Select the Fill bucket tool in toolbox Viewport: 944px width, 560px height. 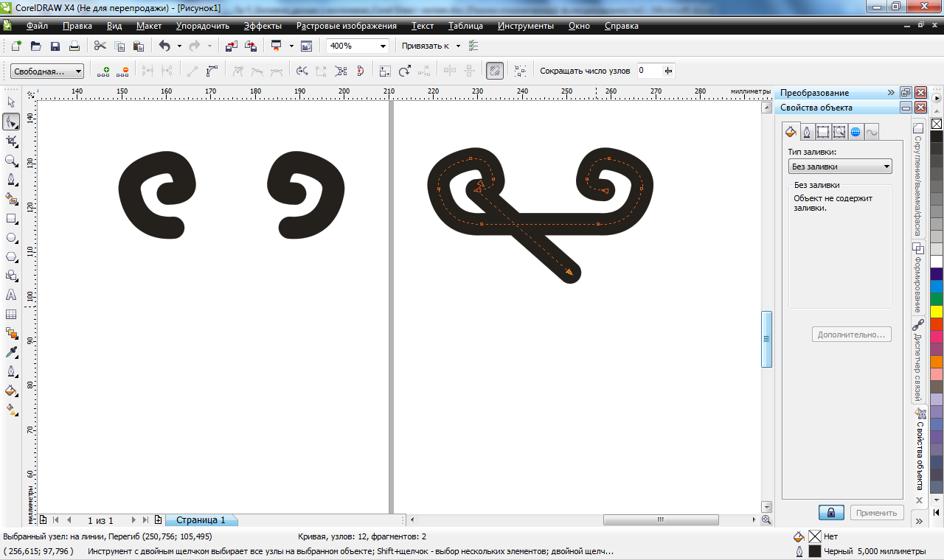[x=11, y=391]
